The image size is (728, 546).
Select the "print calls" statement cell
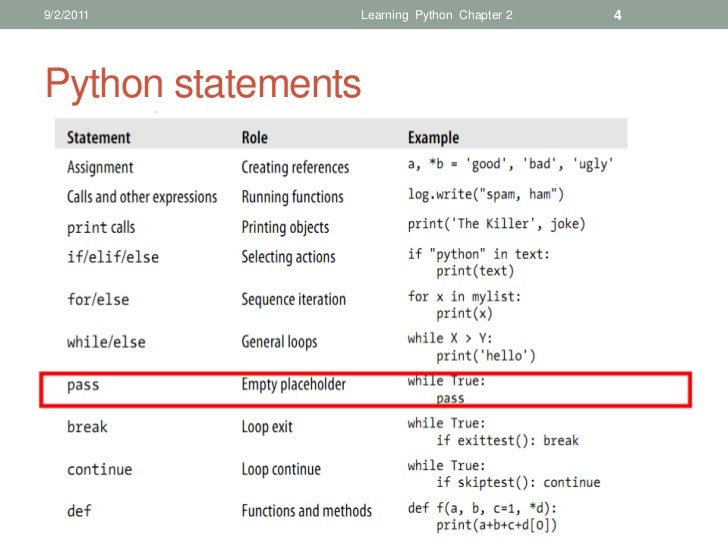pos(101,228)
